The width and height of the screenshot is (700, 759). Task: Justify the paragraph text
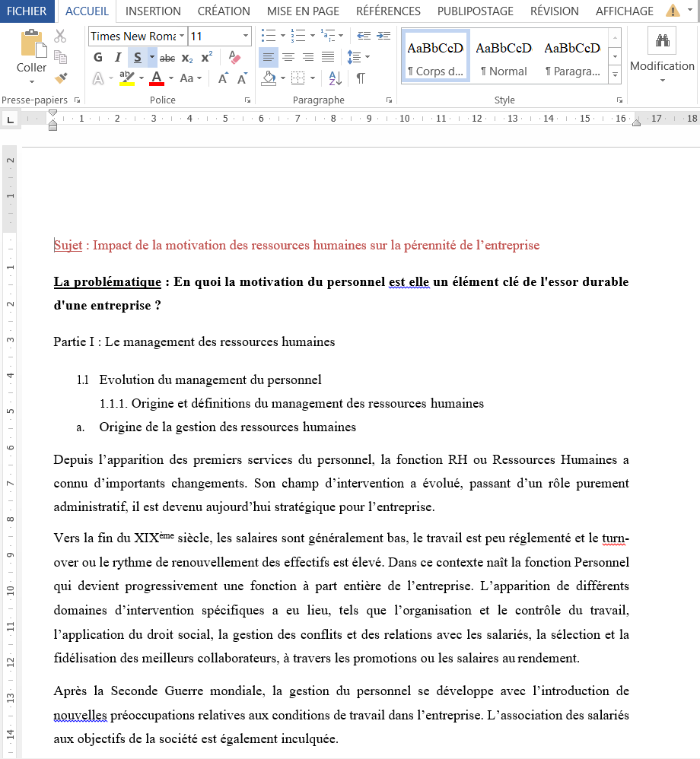click(x=328, y=58)
